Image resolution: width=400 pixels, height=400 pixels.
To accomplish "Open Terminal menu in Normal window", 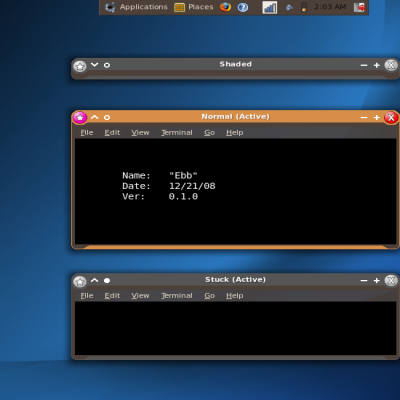I will (x=177, y=133).
